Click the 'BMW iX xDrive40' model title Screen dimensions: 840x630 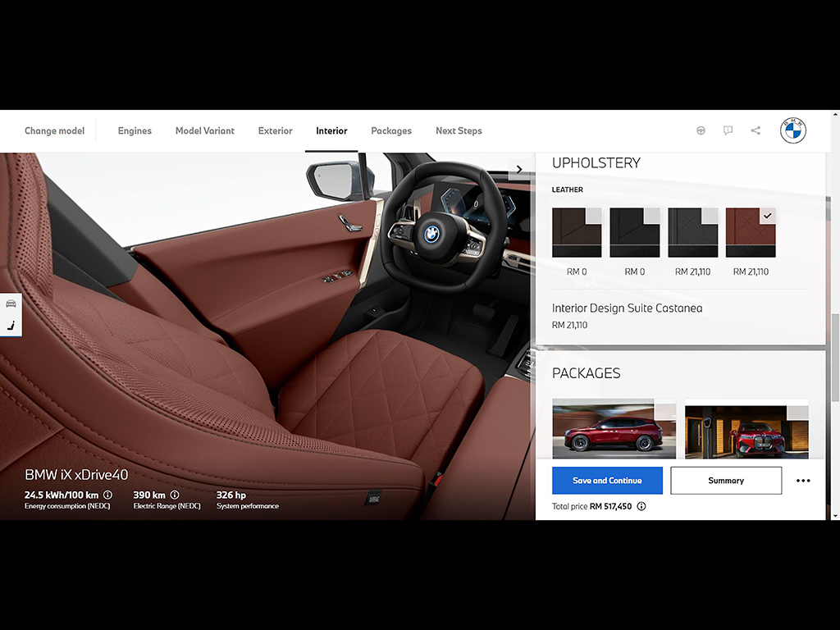tap(76, 475)
